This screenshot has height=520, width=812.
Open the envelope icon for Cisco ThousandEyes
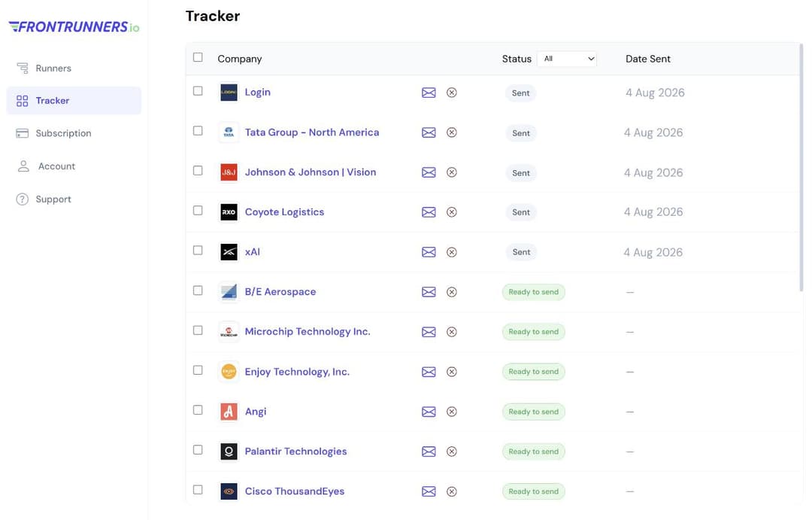pyautogui.click(x=429, y=491)
